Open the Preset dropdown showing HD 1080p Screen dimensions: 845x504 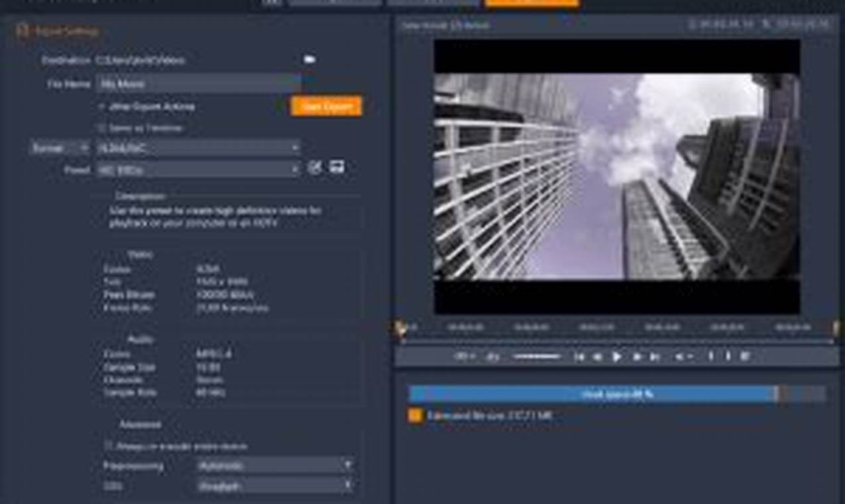(x=196, y=168)
